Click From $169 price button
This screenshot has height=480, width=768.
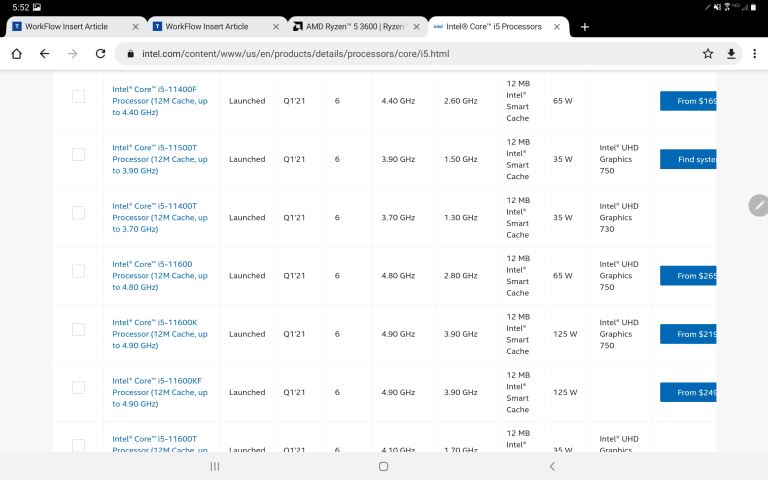point(688,101)
